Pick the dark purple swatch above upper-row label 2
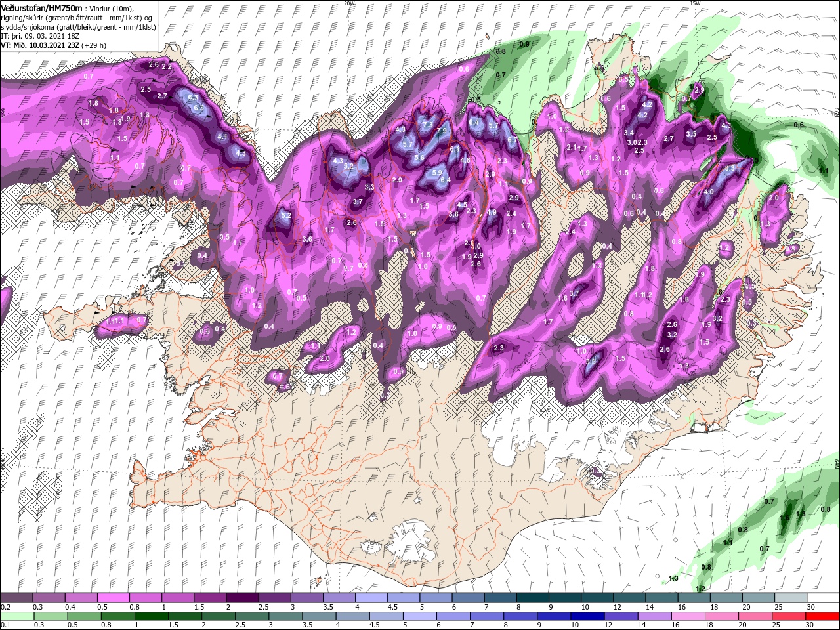This screenshot has width=840, height=630. (242, 597)
